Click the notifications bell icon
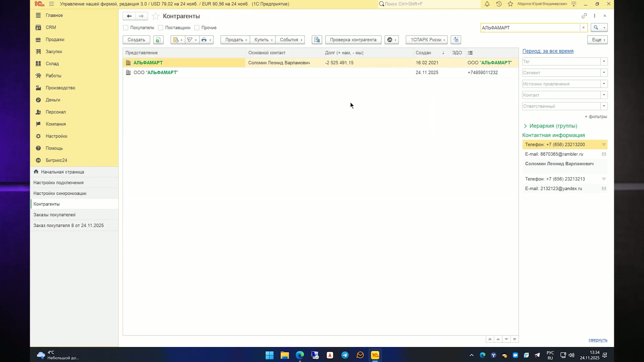 (x=487, y=4)
